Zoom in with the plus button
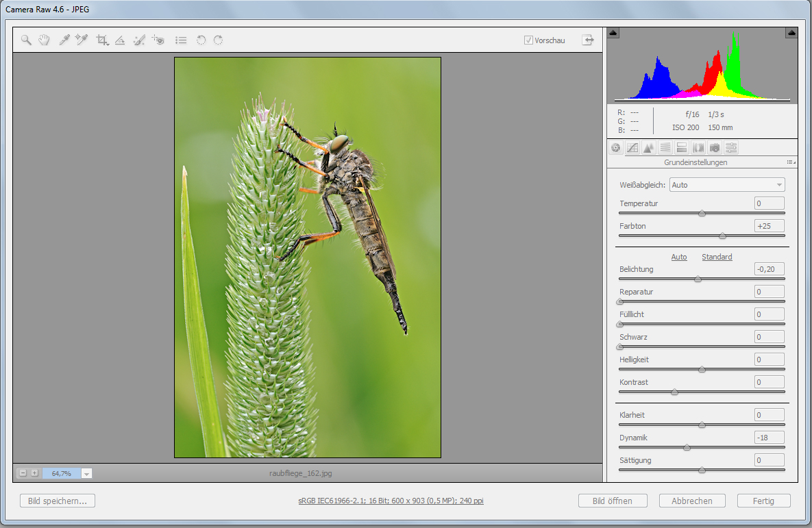Viewport: 812px width, 528px height. (x=35, y=473)
